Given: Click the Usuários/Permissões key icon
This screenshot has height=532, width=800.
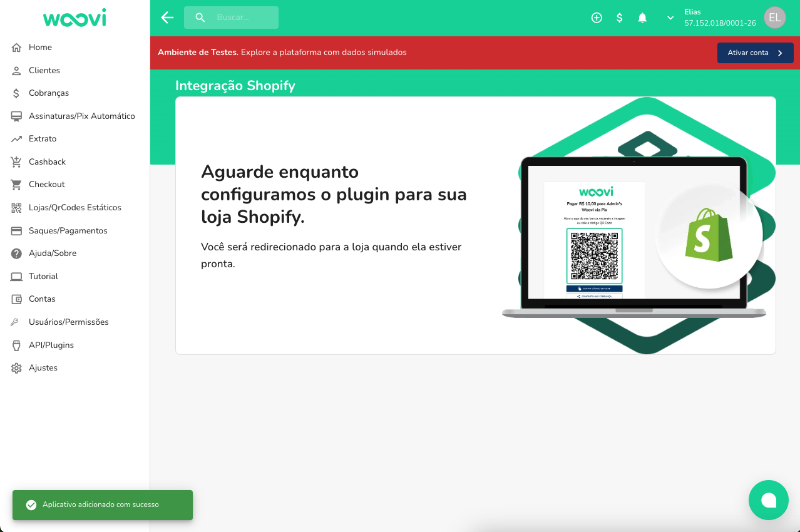Looking at the screenshot, I should [16, 322].
